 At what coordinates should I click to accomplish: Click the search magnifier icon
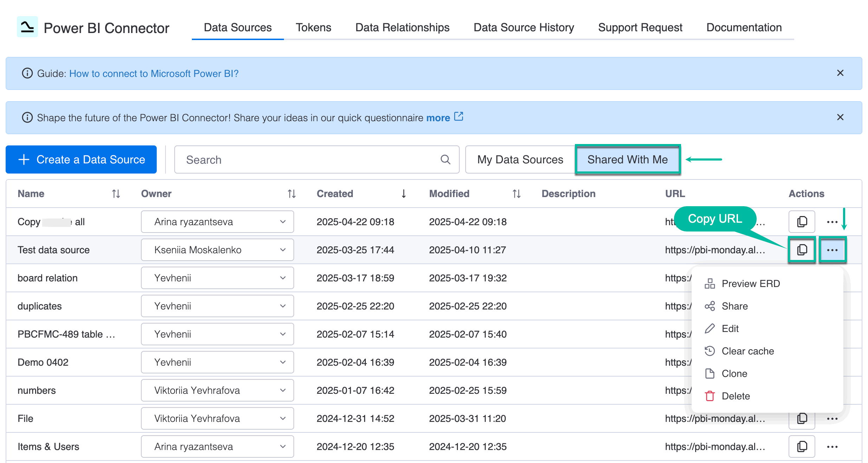point(445,159)
